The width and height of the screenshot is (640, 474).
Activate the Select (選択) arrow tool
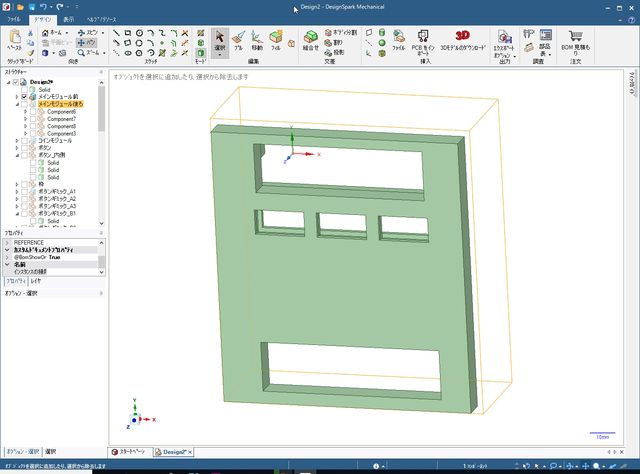(x=220, y=42)
